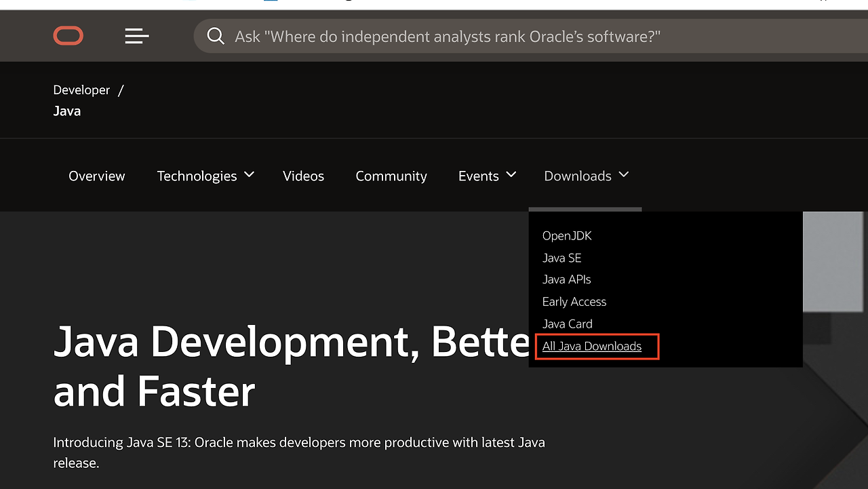
Task: Focus the Ask Oracle search field
Action: point(530,36)
